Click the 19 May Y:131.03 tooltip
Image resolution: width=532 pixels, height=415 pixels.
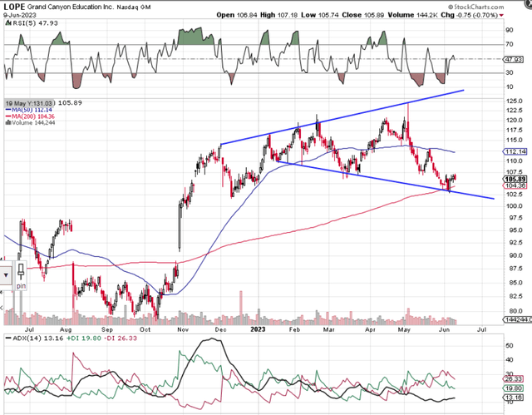point(29,103)
